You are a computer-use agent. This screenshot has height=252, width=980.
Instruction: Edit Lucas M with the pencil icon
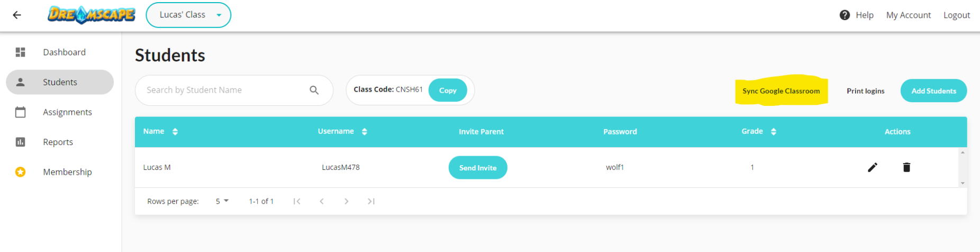[x=873, y=167]
